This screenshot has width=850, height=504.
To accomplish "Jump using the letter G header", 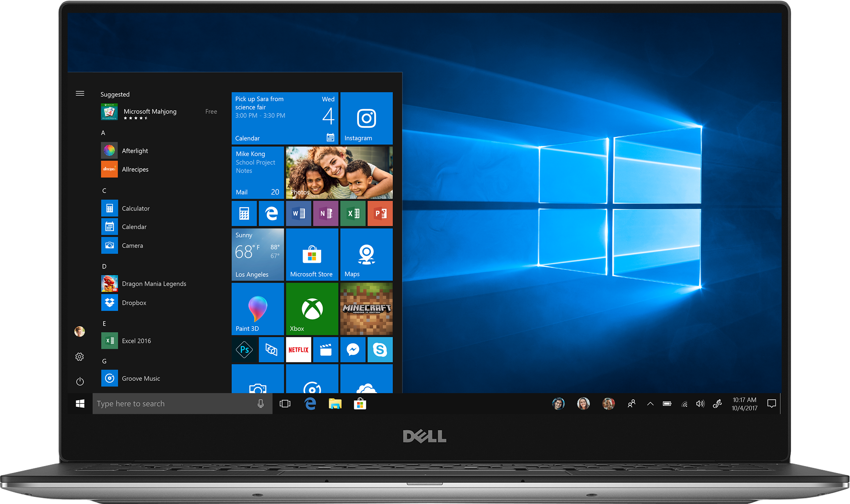I will point(104,361).
